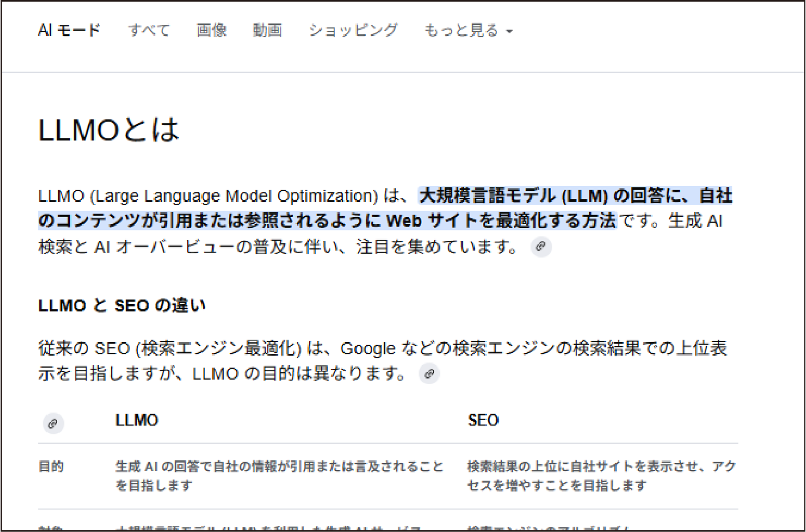This screenshot has height=532, width=806.
Task: Click the table cell about 生成 AI の回答
Action: coord(279,476)
